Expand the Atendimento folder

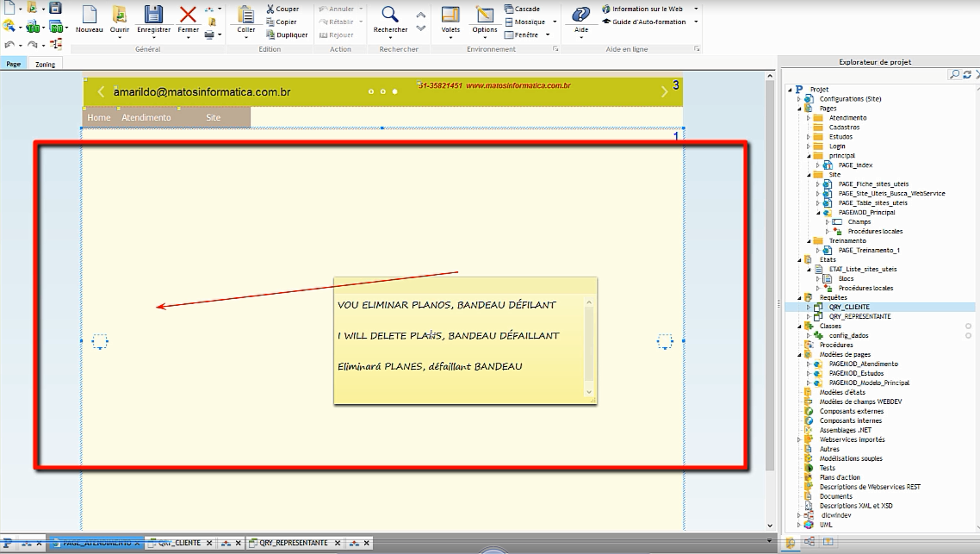point(808,117)
